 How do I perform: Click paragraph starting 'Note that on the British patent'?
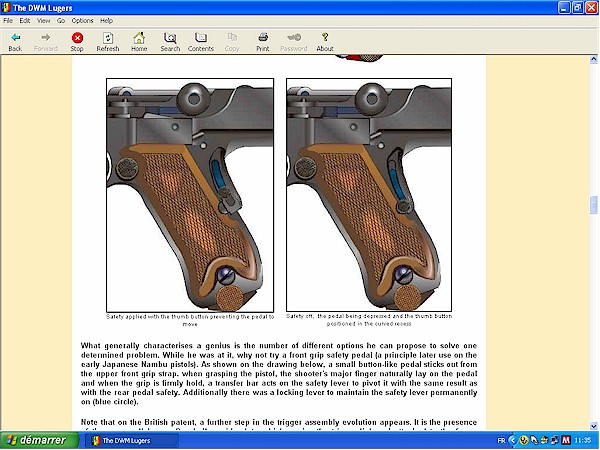[x=279, y=424]
